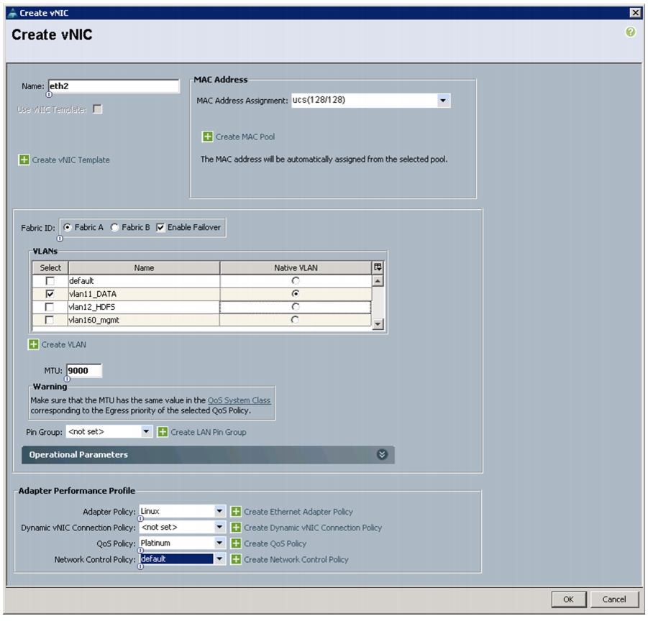Image resolution: width=648 pixels, height=644 pixels.
Task: Click into the Name input field
Action: coord(114,86)
